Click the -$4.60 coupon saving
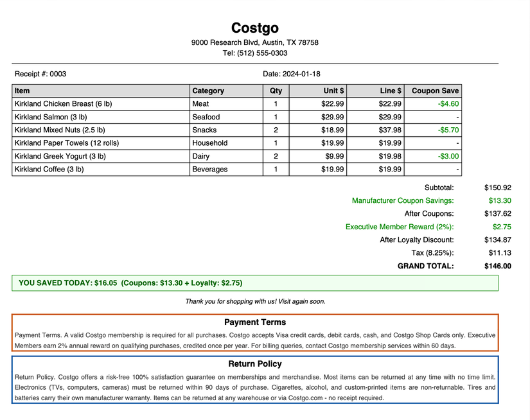 (x=448, y=104)
